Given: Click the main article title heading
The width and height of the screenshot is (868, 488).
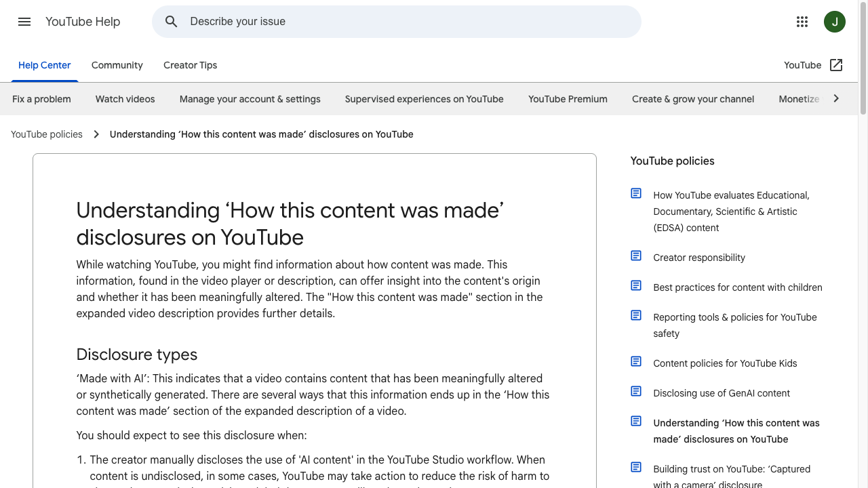Looking at the screenshot, I should (290, 224).
